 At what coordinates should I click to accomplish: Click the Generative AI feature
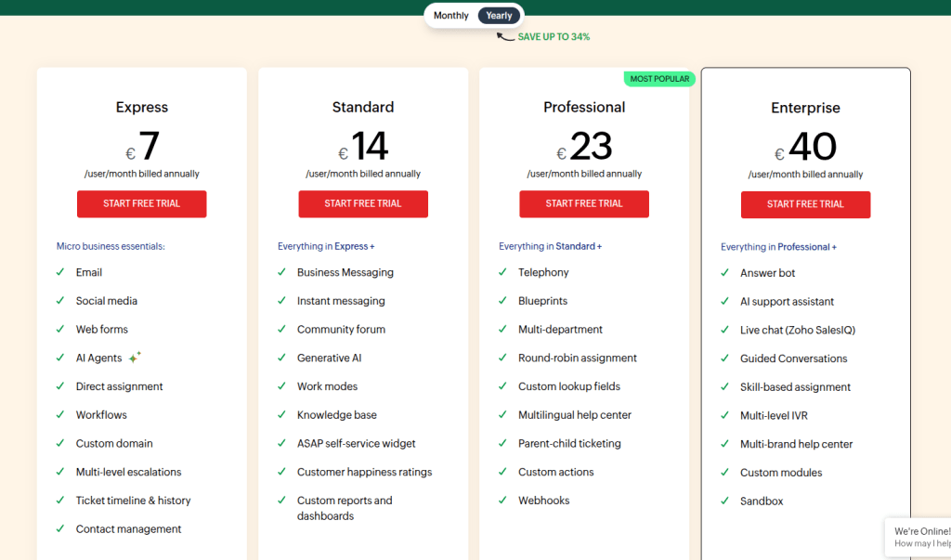330,358
